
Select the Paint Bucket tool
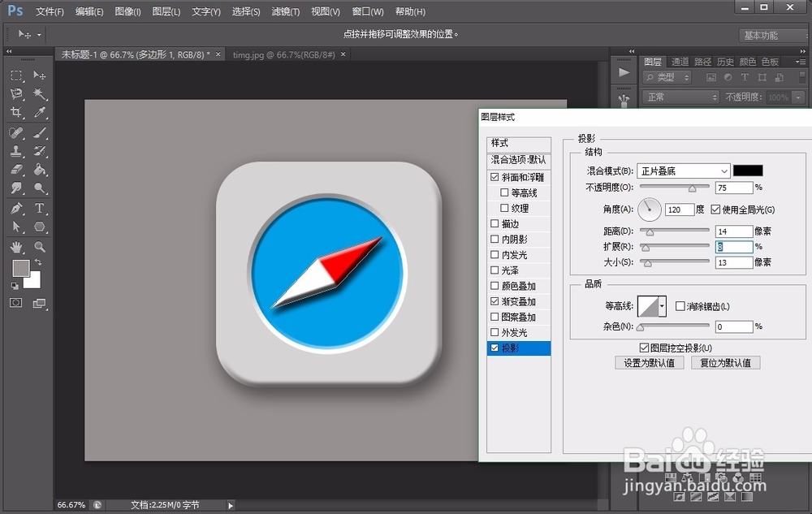[40, 170]
